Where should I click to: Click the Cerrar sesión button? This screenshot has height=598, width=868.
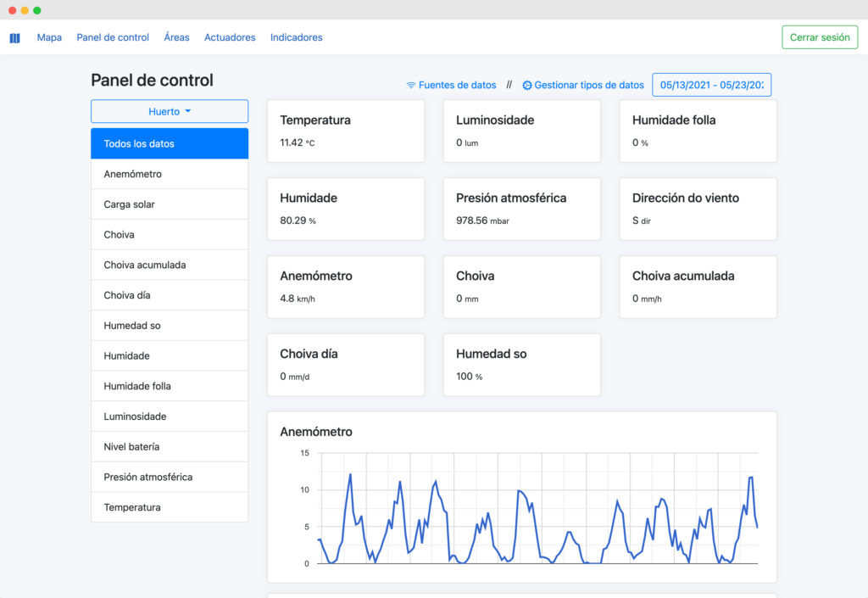coord(820,37)
